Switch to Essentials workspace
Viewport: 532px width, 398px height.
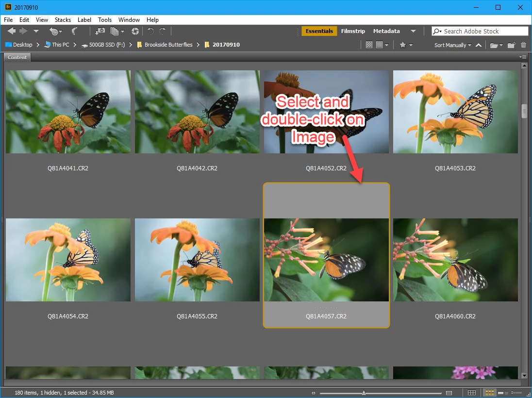[x=319, y=31]
